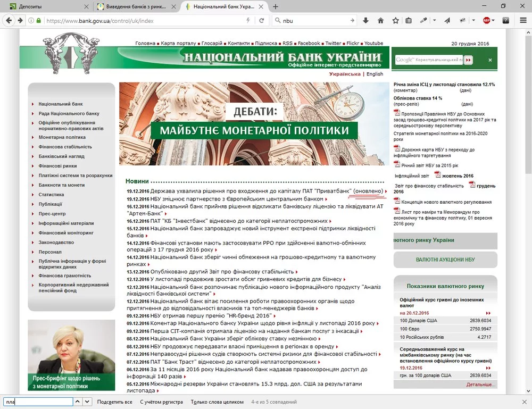Screen dimensions: 532x409
Task: Jump to previous find match arrow
Action: pos(78,402)
